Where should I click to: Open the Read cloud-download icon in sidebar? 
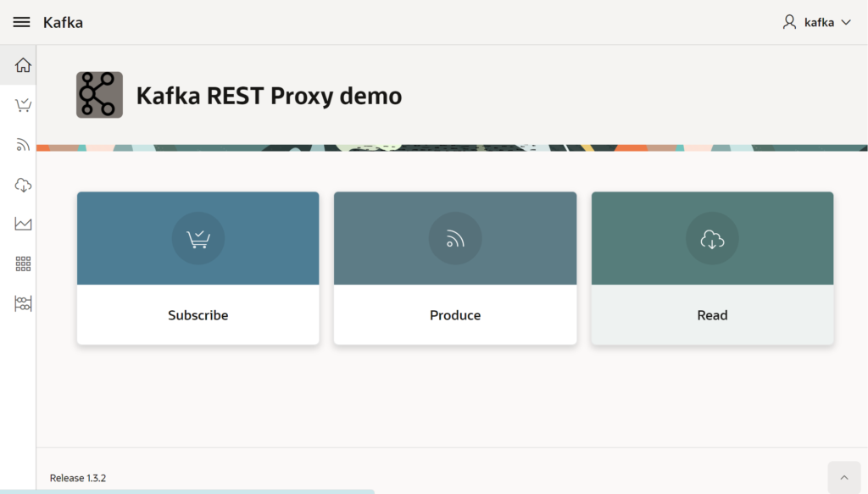[x=23, y=185]
